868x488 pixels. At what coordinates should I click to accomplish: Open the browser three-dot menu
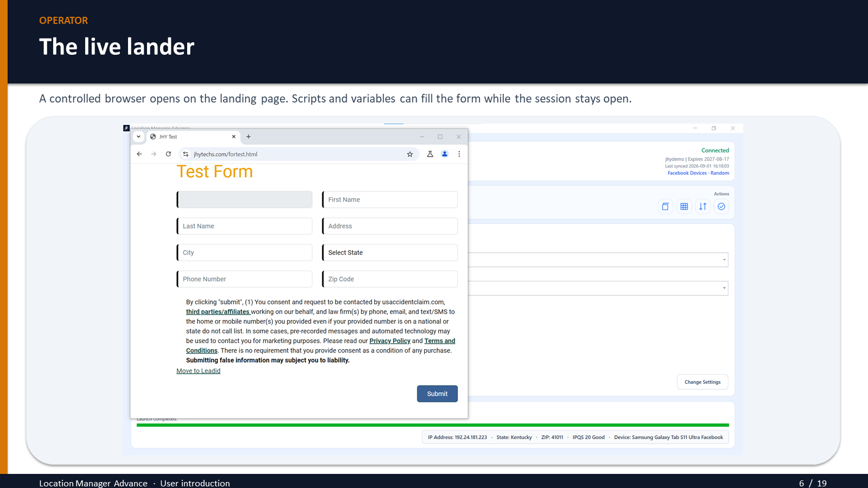click(459, 154)
